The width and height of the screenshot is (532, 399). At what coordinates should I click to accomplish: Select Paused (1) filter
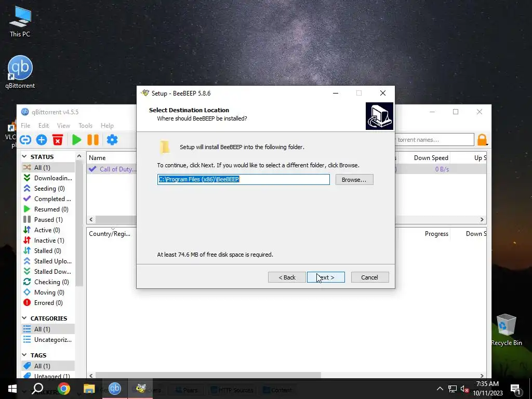click(x=48, y=220)
